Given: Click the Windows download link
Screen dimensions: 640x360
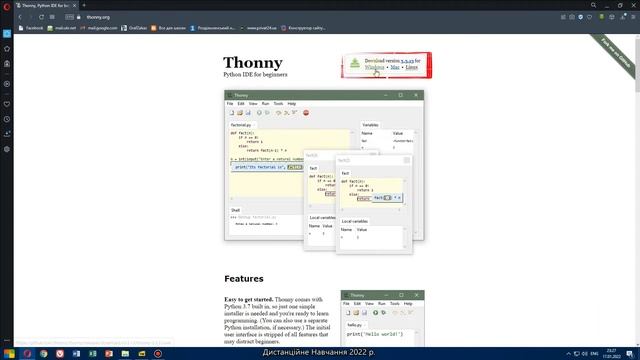Looking at the screenshot, I should coord(374,67).
